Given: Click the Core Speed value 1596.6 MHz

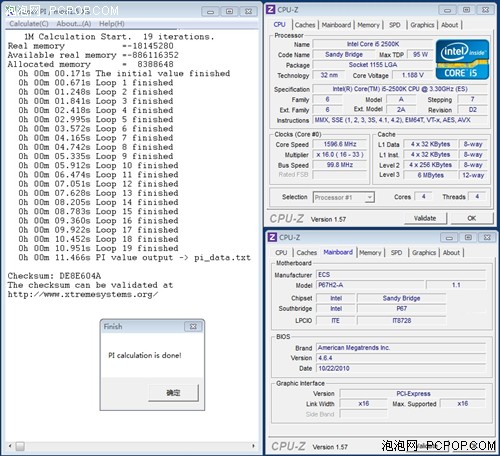Looking at the screenshot, I should point(340,144).
